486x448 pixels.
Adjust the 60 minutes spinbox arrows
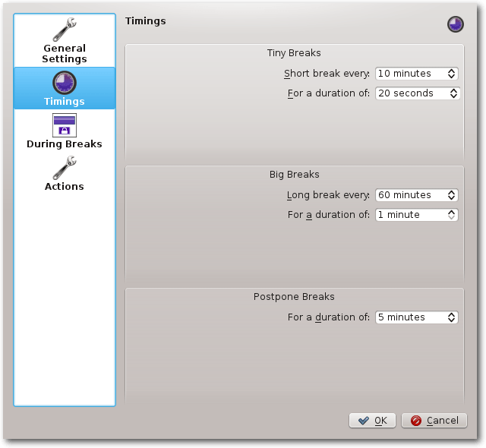click(451, 195)
